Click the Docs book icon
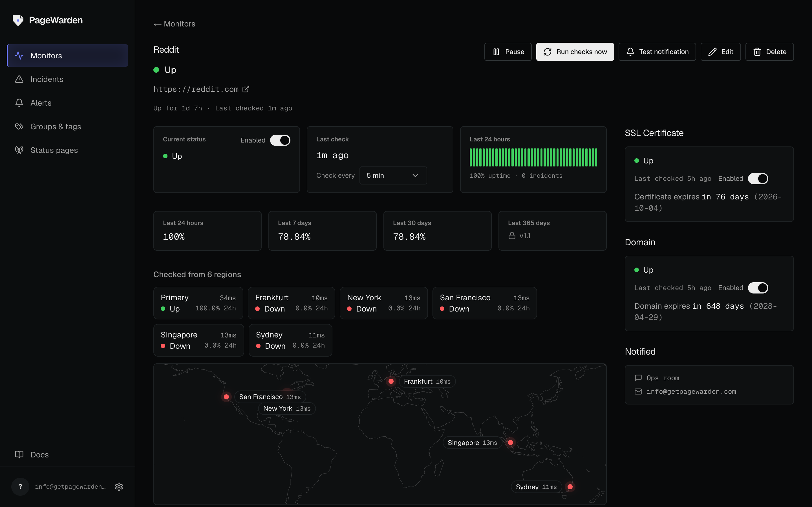Screen dimensions: 812x507 point(19,454)
